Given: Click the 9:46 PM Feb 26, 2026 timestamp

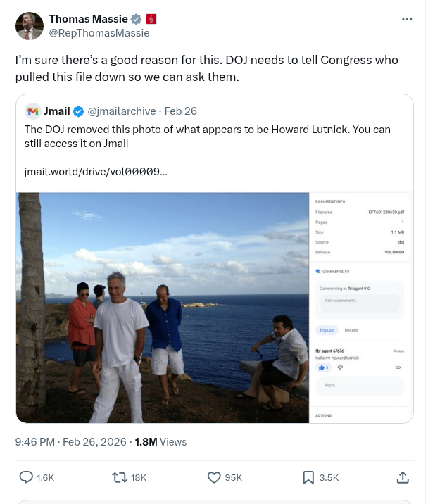Looking at the screenshot, I should click(x=70, y=442).
